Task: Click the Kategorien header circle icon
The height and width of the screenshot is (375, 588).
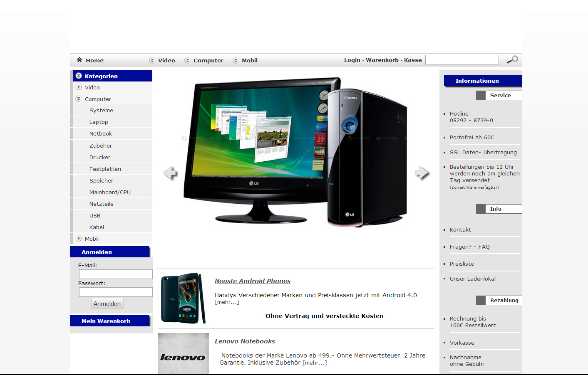Action: (79, 76)
